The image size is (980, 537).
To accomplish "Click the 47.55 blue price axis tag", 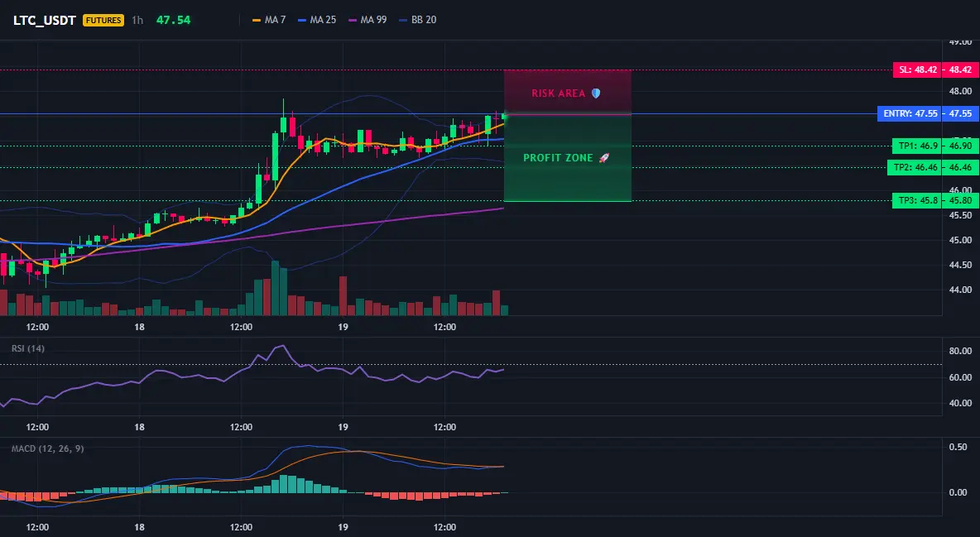I will coord(961,114).
